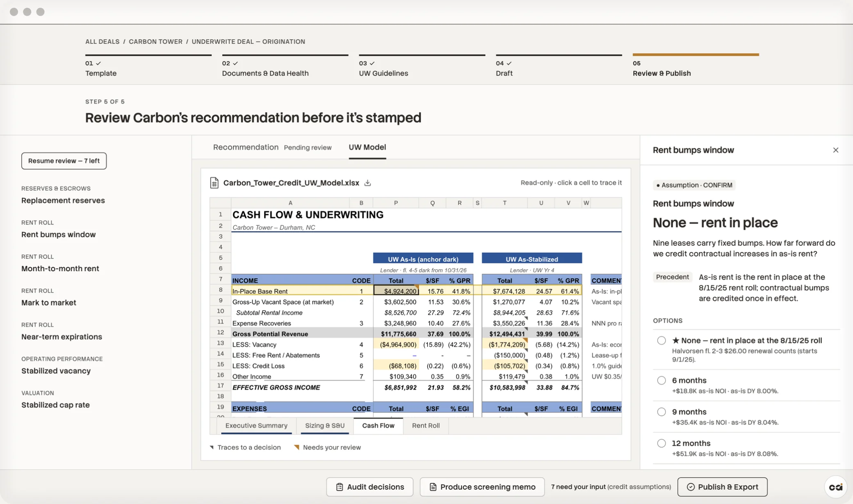This screenshot has height=504, width=853.
Task: Download the Carbon_Tower_Credit_UW_Model.xlsx file
Action: click(367, 183)
